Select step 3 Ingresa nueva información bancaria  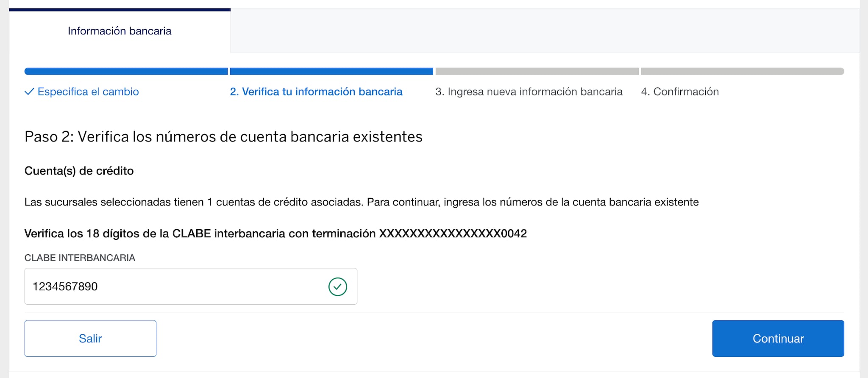click(x=529, y=92)
